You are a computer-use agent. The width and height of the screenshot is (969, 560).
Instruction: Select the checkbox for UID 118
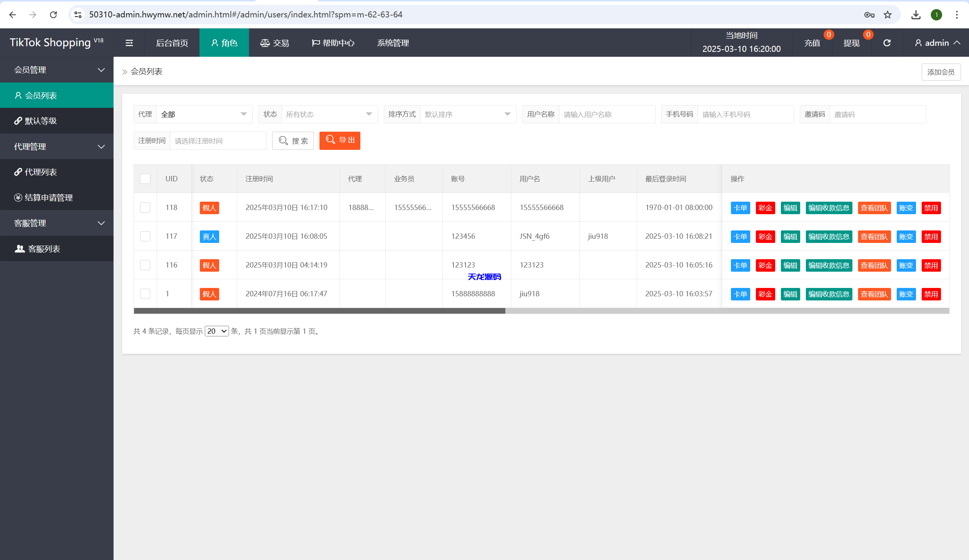click(x=145, y=208)
